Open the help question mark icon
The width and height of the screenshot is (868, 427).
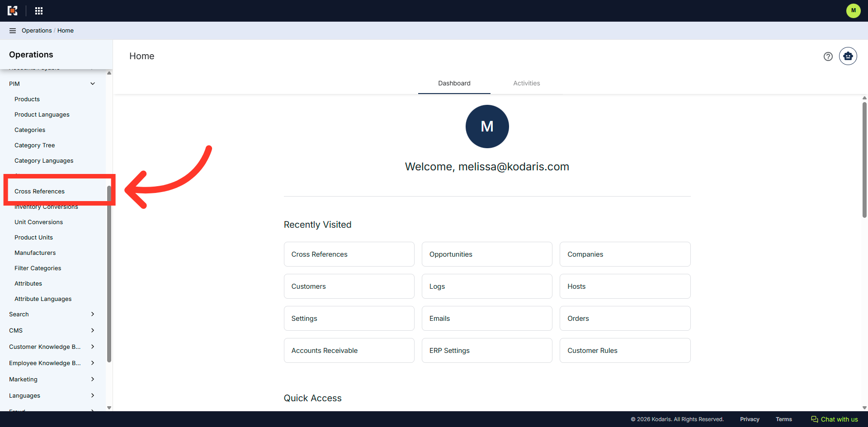coord(828,56)
